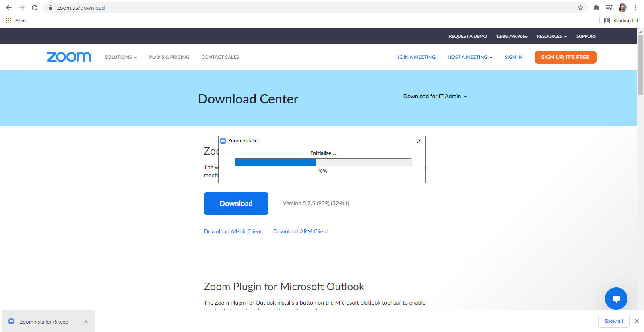Expand the ZoomInstaller download options chevron

tap(86, 322)
